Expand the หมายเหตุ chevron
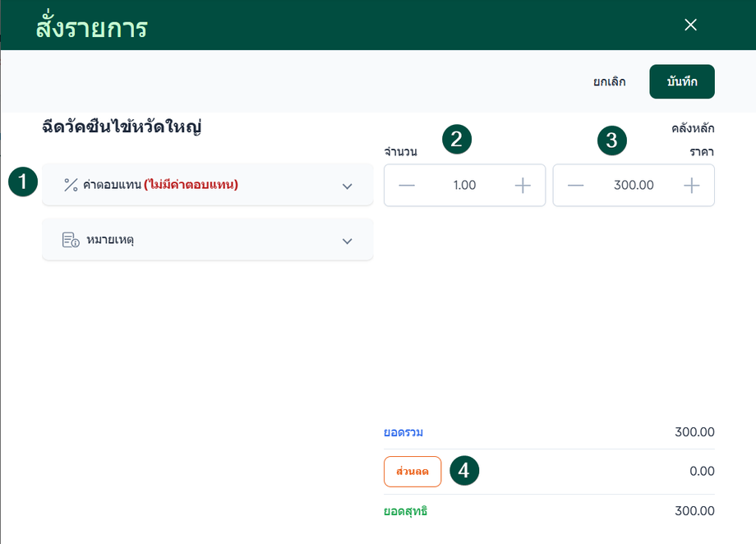 click(347, 241)
